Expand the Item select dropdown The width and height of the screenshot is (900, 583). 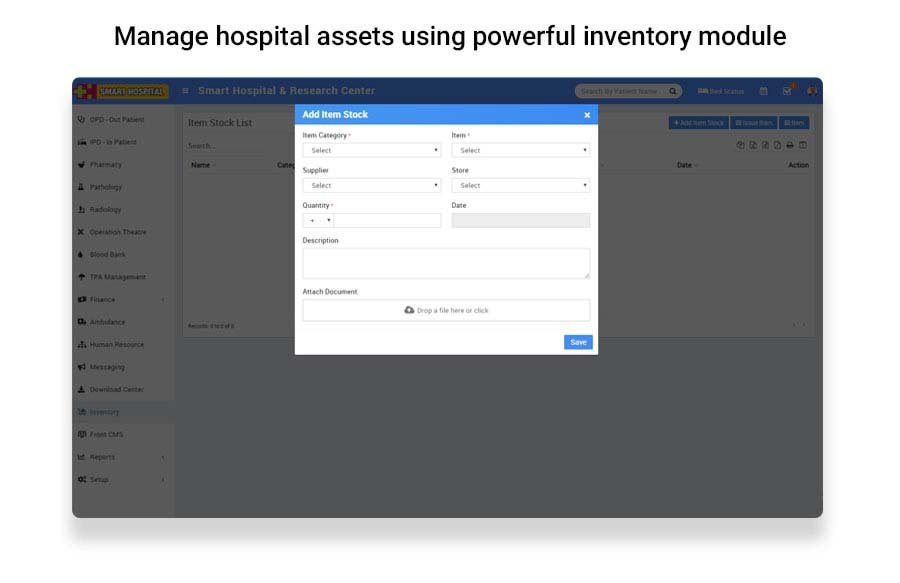point(520,150)
